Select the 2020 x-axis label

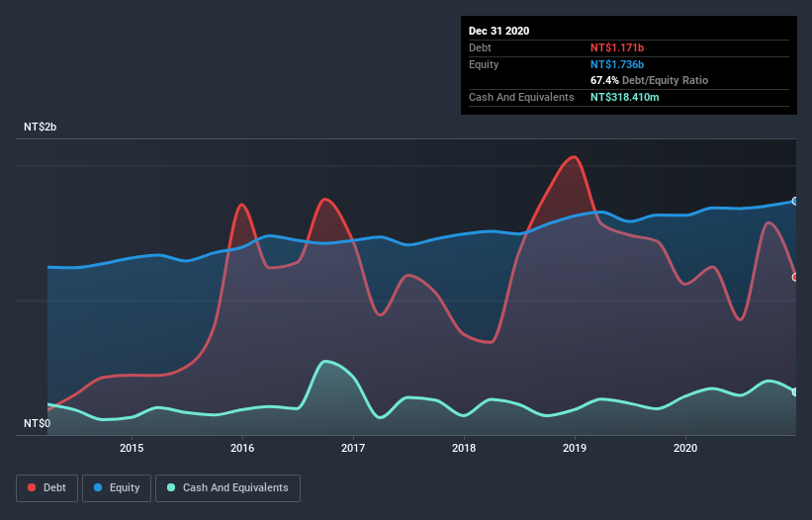pyautogui.click(x=685, y=448)
